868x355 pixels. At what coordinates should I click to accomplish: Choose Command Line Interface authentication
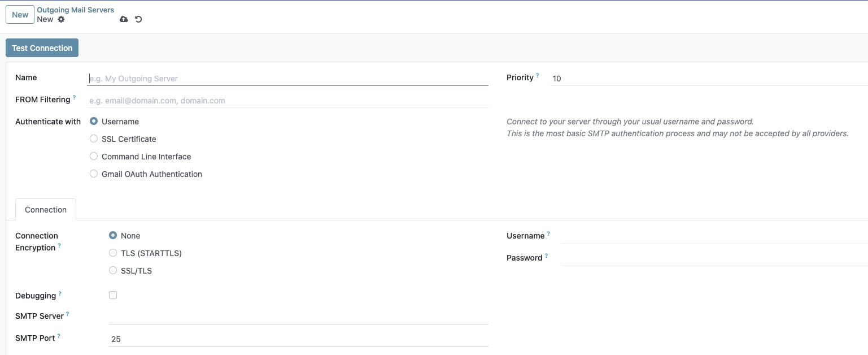[x=93, y=156]
